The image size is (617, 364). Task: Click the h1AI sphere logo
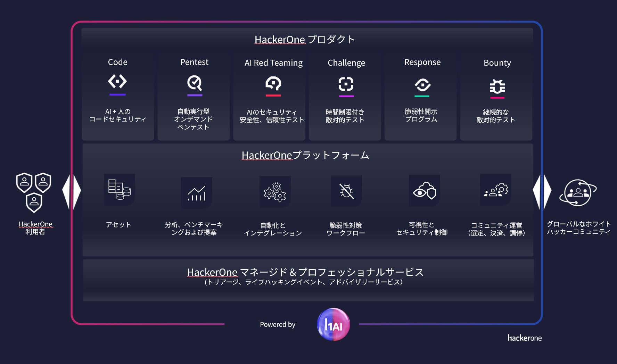(x=334, y=324)
